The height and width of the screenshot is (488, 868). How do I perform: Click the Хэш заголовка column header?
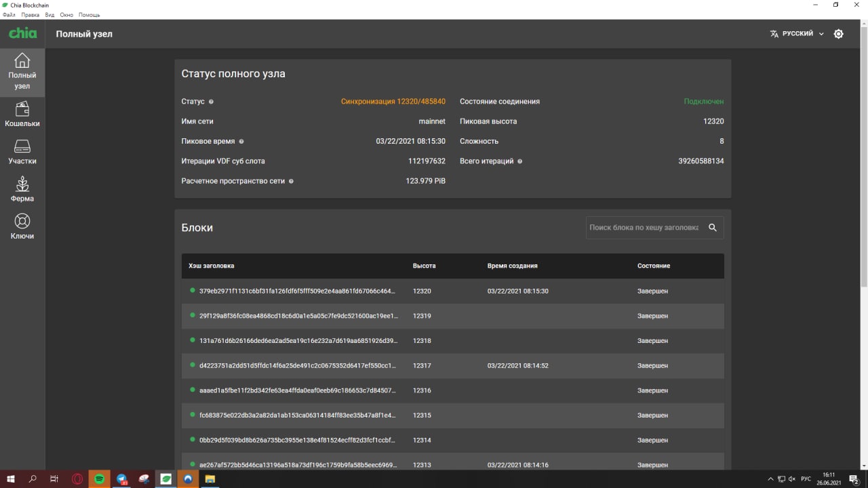point(212,266)
